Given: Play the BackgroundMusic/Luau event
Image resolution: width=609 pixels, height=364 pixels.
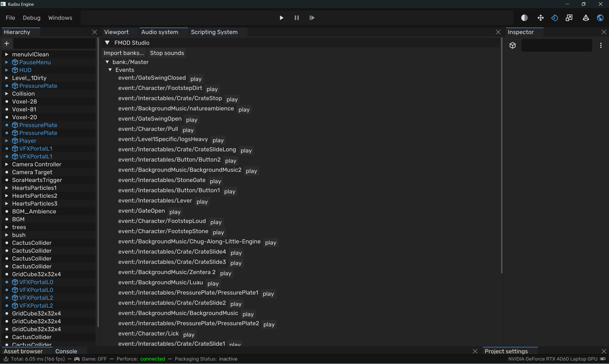Looking at the screenshot, I should (x=213, y=284).
